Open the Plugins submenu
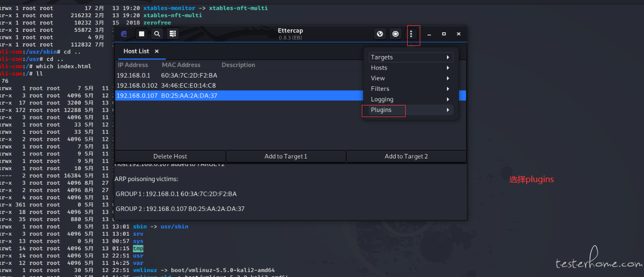Viewport: 644px width, 277px height. (x=411, y=110)
